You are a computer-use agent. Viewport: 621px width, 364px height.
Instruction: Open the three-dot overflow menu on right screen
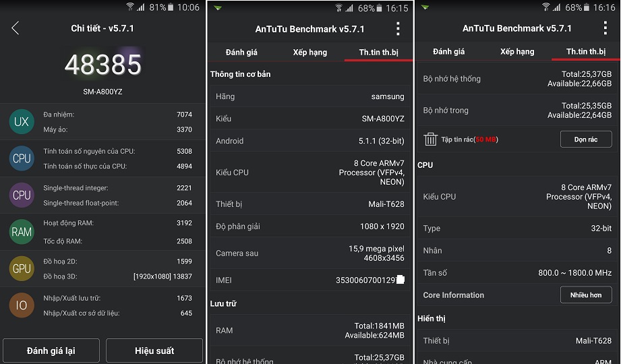coord(605,28)
